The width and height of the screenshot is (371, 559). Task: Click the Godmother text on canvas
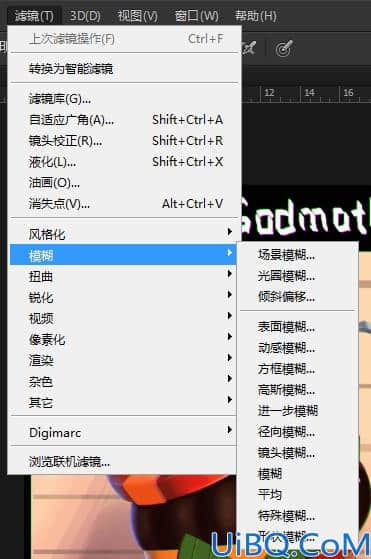click(x=306, y=217)
